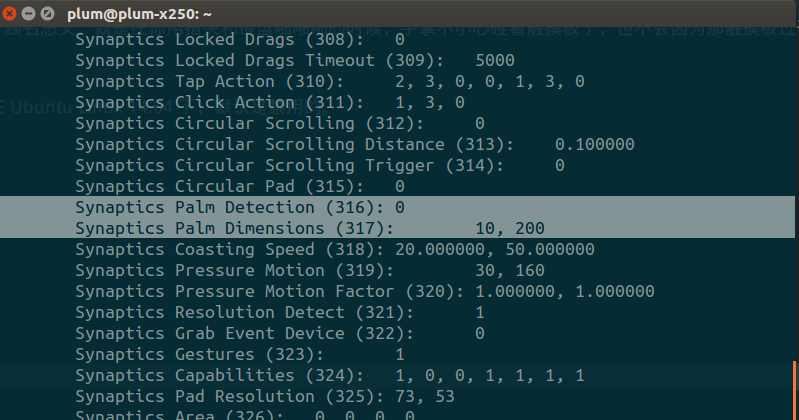Click the Synaptics Locked Drags Timeout line
Screen dimensions: 799x420
[295, 60]
